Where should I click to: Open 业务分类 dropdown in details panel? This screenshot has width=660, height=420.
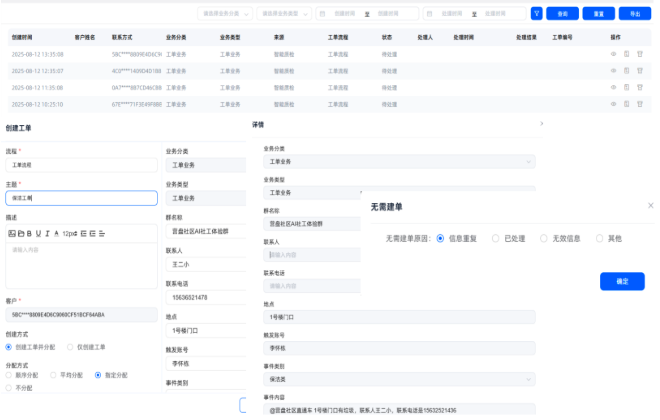[x=398, y=161]
